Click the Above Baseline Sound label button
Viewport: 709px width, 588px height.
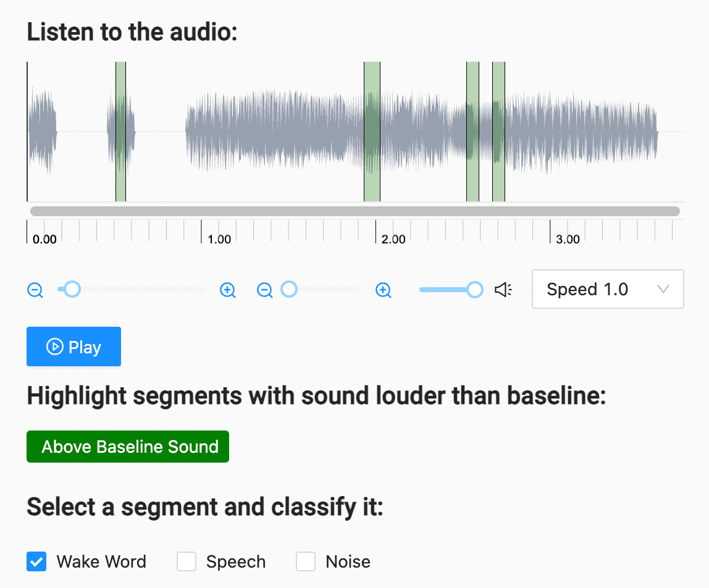point(128,447)
